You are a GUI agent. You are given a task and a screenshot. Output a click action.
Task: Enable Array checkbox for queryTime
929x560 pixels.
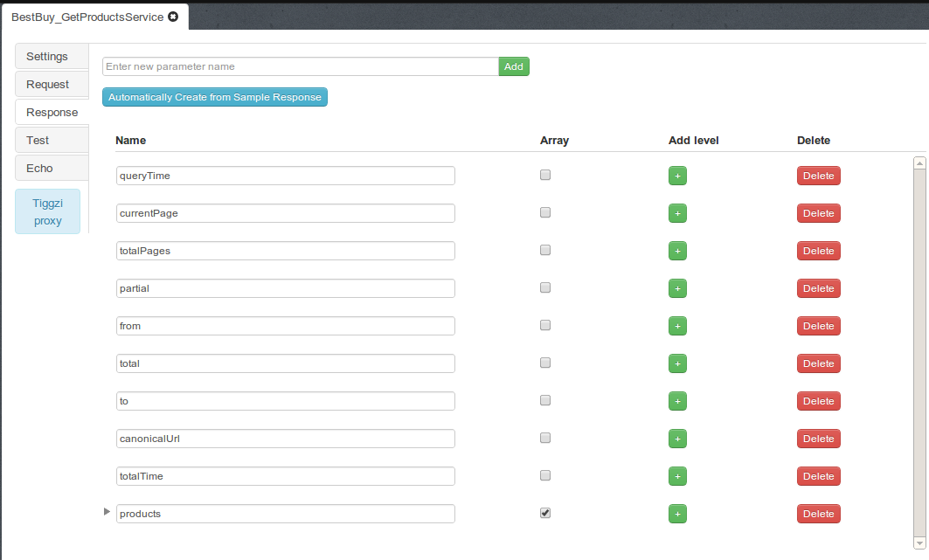545,175
